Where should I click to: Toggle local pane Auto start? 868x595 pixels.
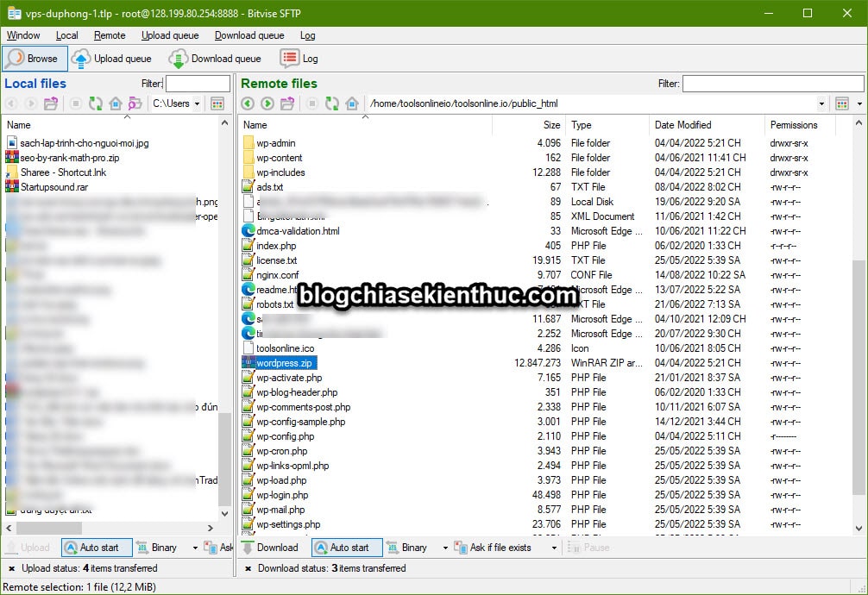[97, 548]
